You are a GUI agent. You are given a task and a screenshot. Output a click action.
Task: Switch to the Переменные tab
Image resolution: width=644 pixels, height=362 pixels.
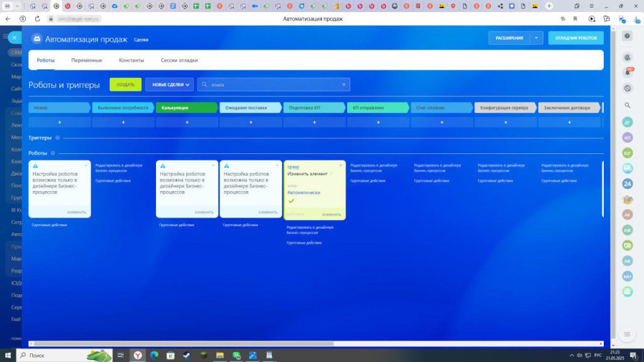point(86,60)
